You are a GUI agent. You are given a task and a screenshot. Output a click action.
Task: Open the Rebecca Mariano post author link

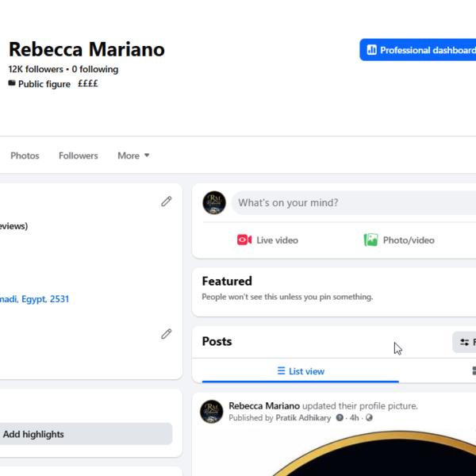(x=264, y=406)
